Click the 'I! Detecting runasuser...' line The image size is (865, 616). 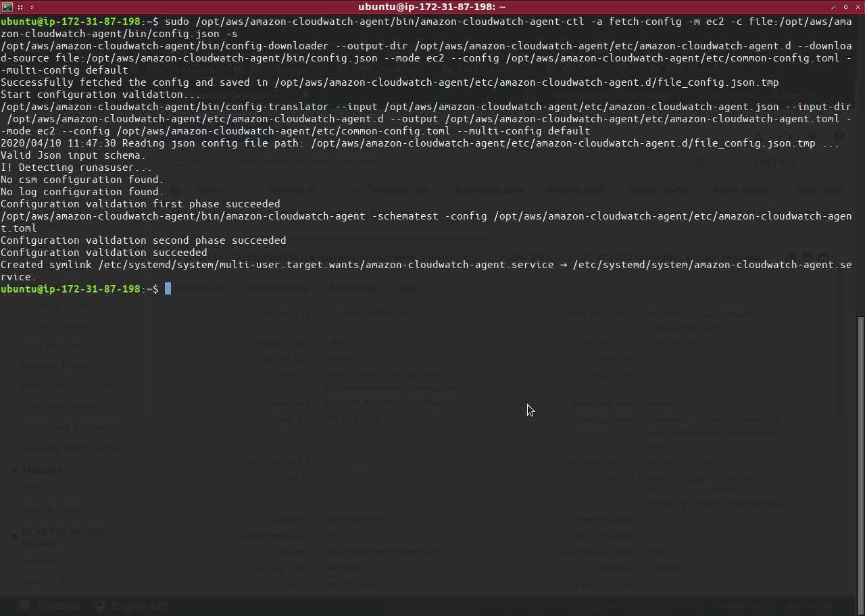pyautogui.click(x=76, y=168)
